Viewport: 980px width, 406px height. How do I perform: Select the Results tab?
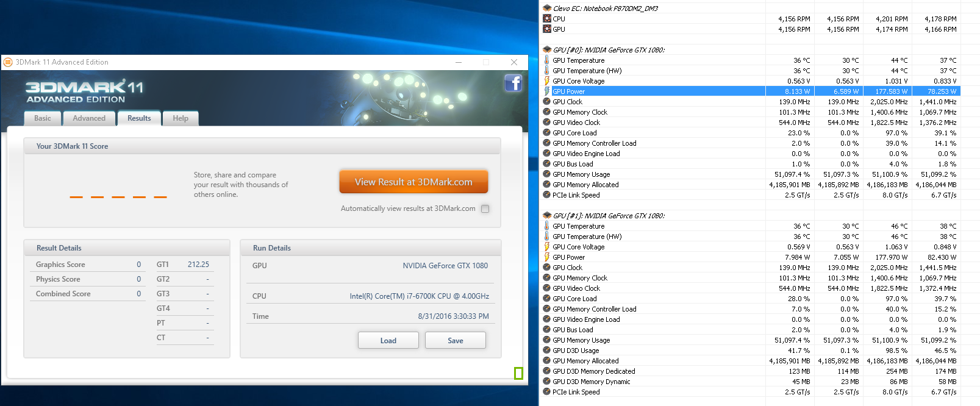tap(139, 118)
